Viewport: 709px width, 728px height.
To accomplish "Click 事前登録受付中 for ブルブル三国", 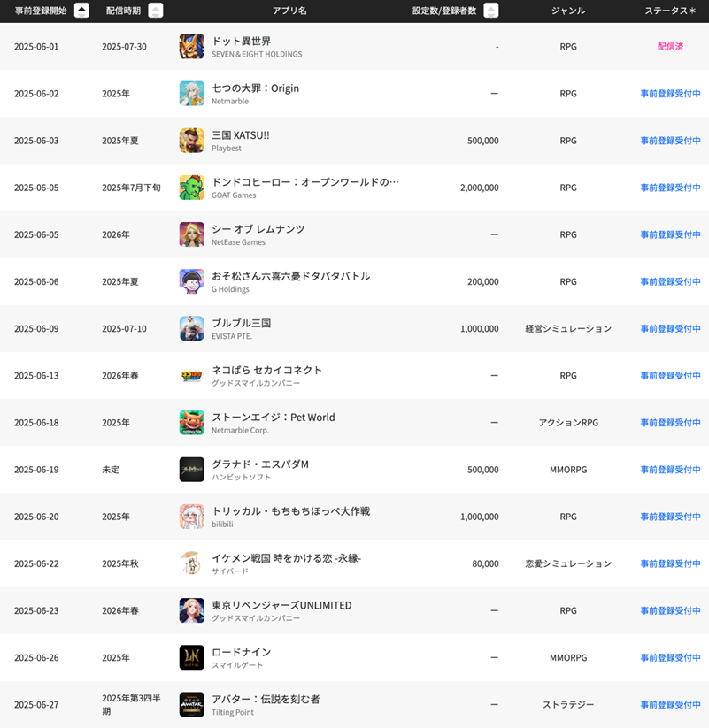I will click(670, 328).
